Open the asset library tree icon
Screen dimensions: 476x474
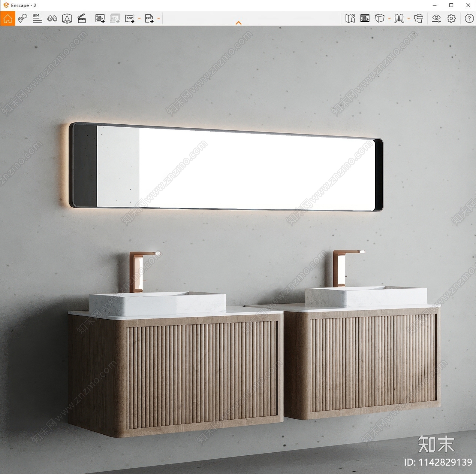pos(67,19)
